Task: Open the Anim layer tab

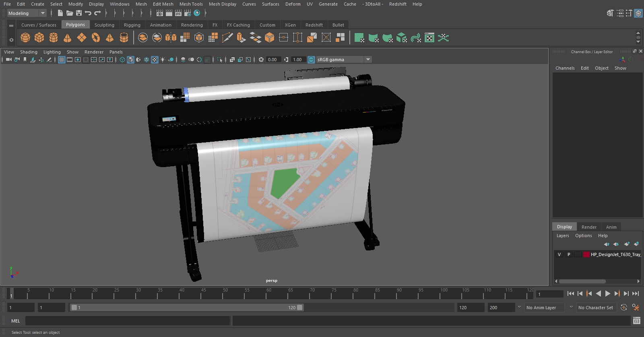Action: pyautogui.click(x=611, y=227)
